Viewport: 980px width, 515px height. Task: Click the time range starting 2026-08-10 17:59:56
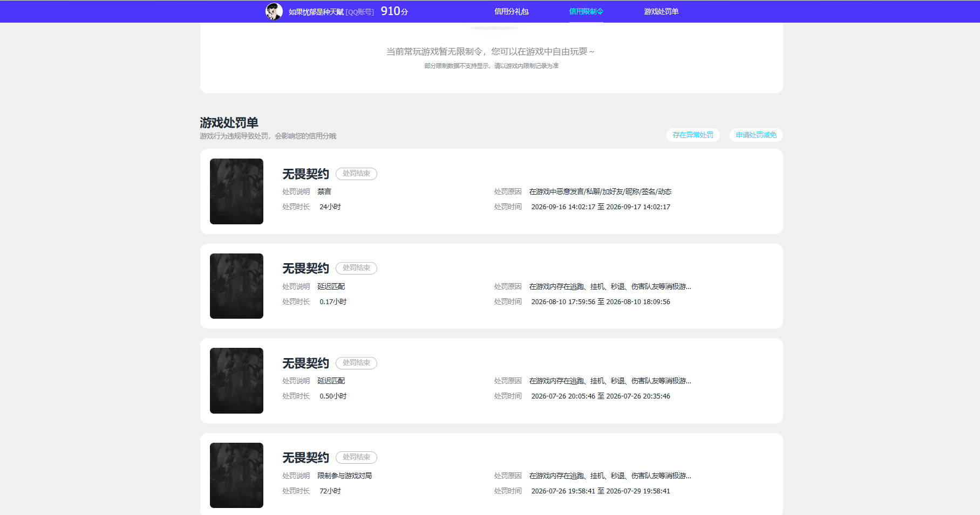tap(601, 302)
